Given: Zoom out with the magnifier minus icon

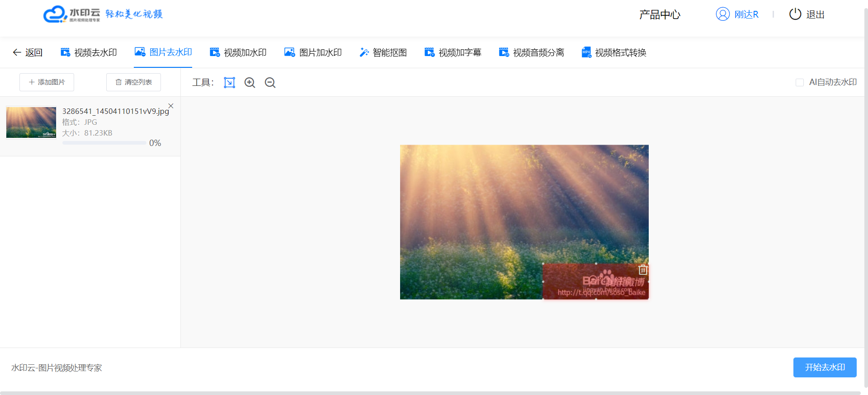Looking at the screenshot, I should (270, 82).
